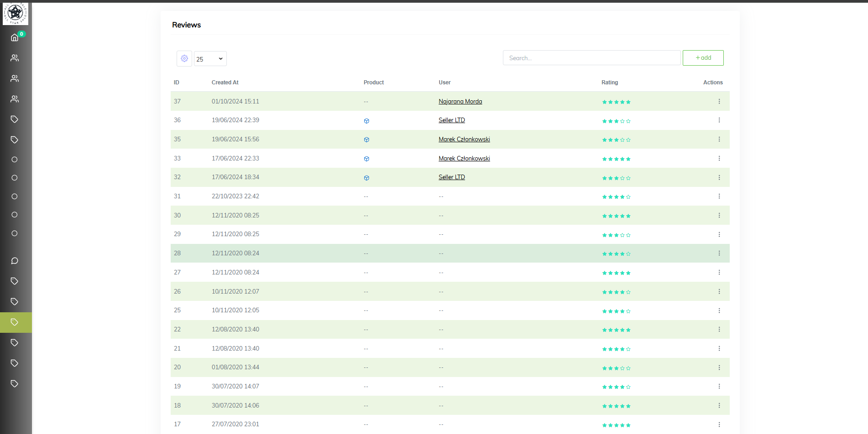
Task: Click the star rating of review 35
Action: tap(616, 140)
